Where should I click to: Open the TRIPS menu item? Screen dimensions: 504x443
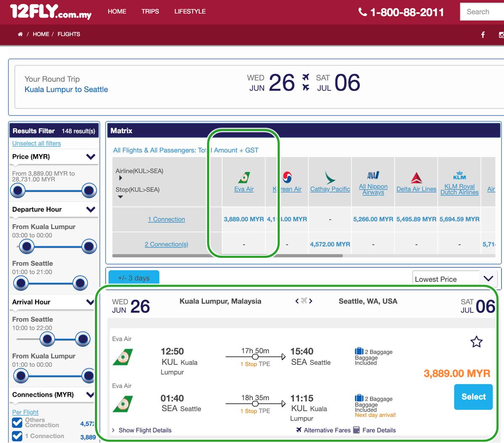point(150,11)
